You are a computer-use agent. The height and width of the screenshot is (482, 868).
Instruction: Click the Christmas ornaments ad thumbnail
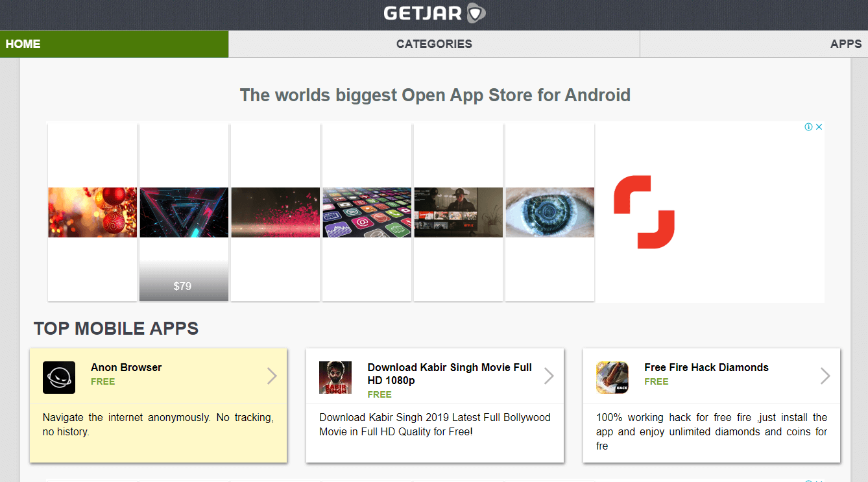92,212
